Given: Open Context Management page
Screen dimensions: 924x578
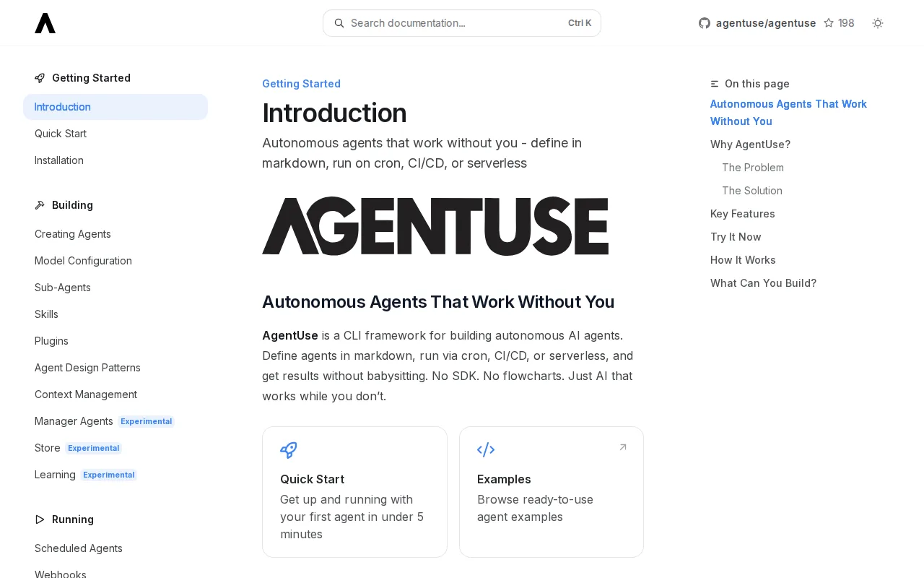Looking at the screenshot, I should (x=115, y=394).
